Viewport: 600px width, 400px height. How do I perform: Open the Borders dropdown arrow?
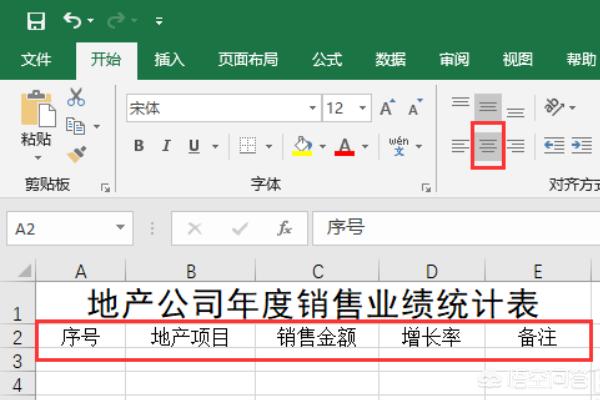click(269, 147)
